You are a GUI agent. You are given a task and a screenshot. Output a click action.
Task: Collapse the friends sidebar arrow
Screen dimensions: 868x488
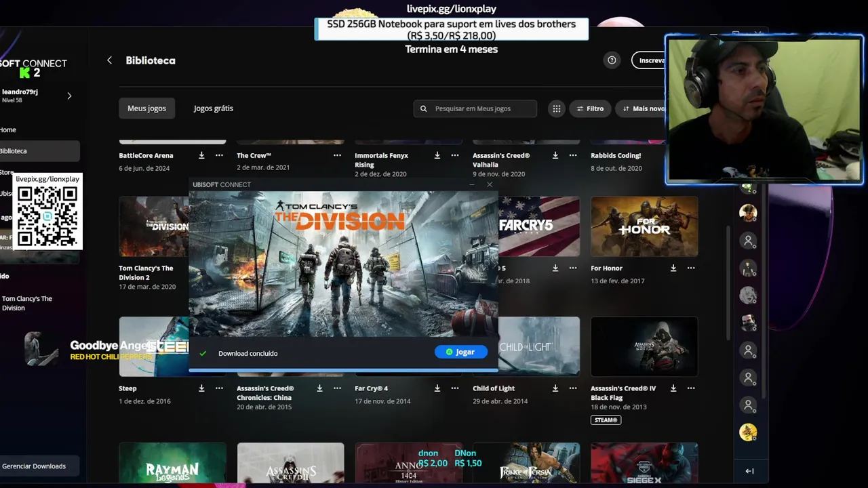[749, 471]
